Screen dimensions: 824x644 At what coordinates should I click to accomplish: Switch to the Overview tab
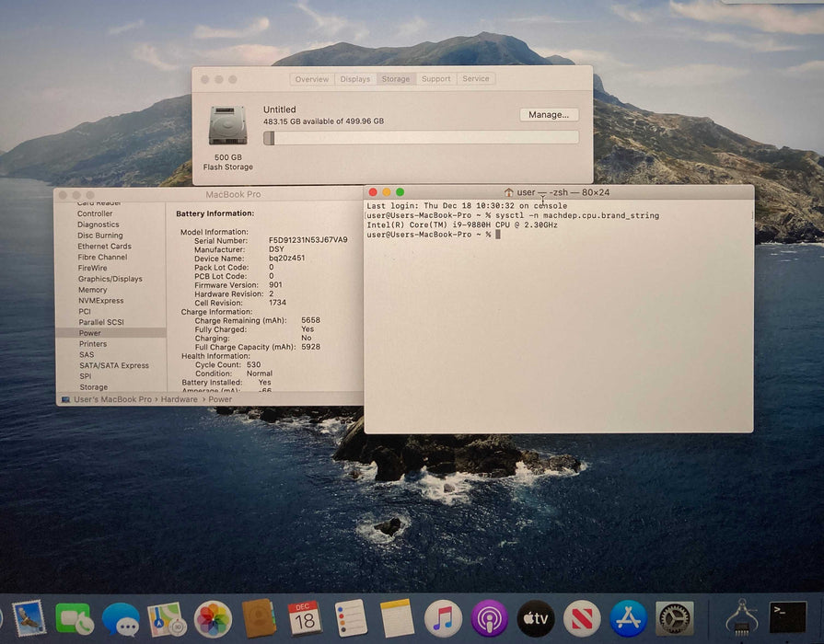point(311,79)
